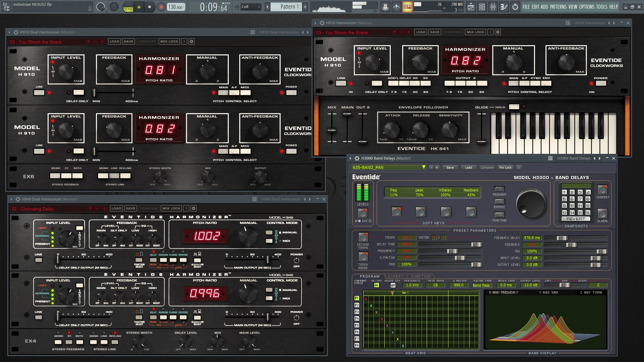The image size is (644, 362).
Task: Click SAVE in H910 Dual Harmonizer window
Action: tap(128, 42)
